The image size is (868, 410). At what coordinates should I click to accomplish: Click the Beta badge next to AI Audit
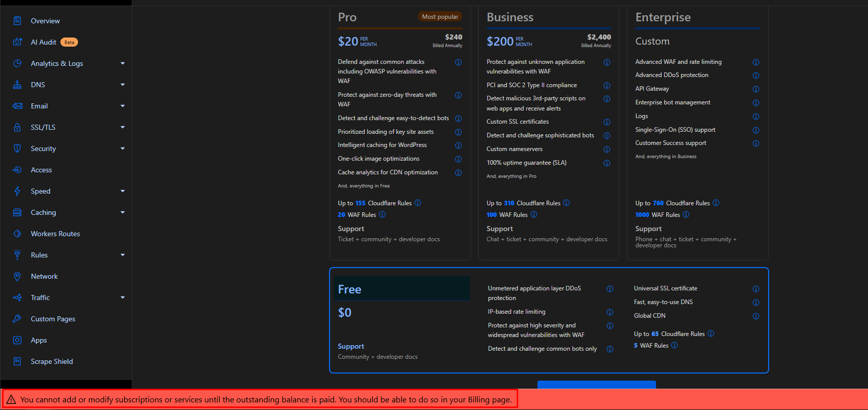[x=69, y=42]
